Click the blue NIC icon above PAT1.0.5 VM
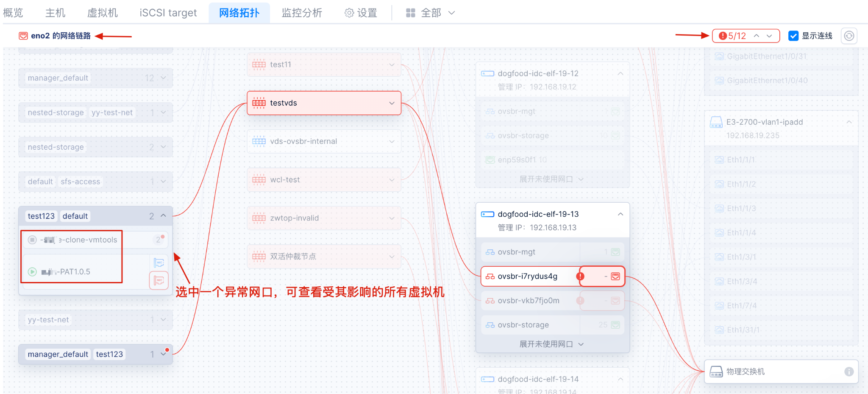Screen dimensions: 868x394 159,263
